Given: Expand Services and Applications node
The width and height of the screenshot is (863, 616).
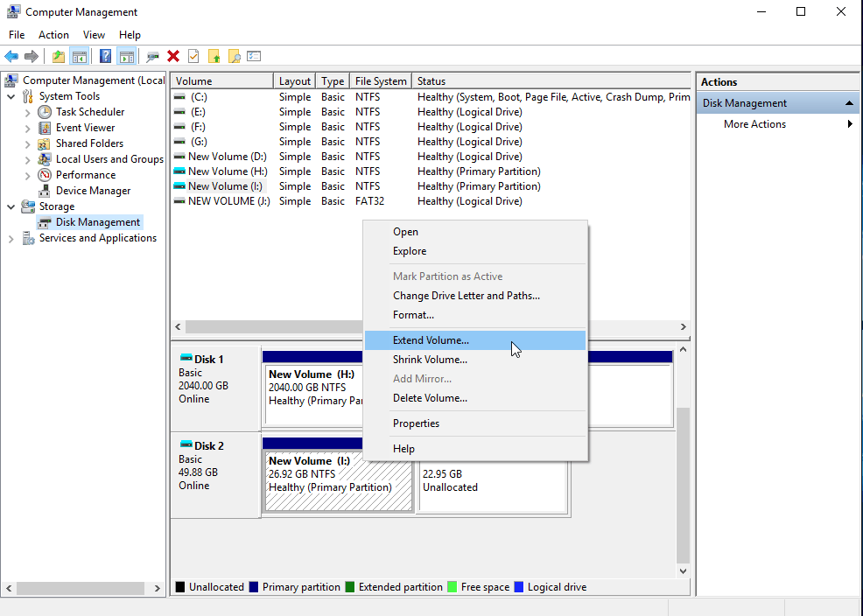Looking at the screenshot, I should pos(10,237).
